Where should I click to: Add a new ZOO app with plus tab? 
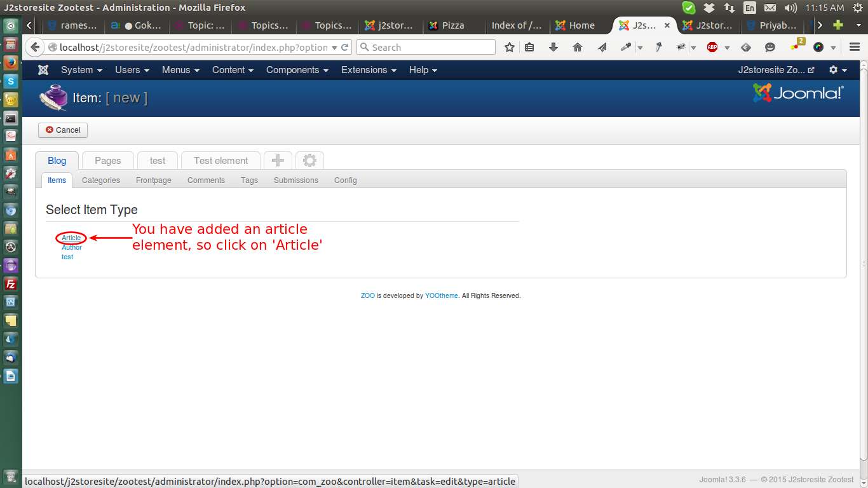tap(278, 161)
